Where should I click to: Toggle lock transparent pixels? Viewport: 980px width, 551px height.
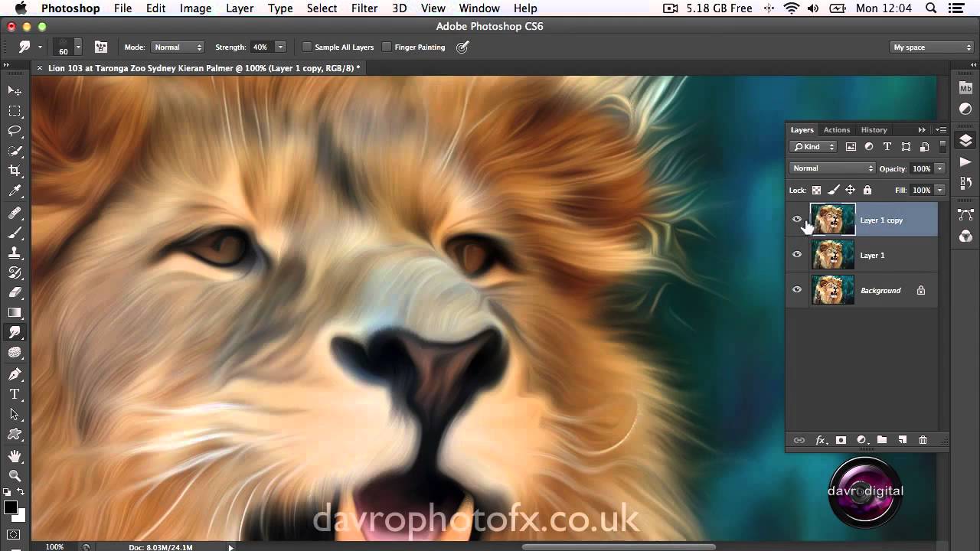point(816,190)
